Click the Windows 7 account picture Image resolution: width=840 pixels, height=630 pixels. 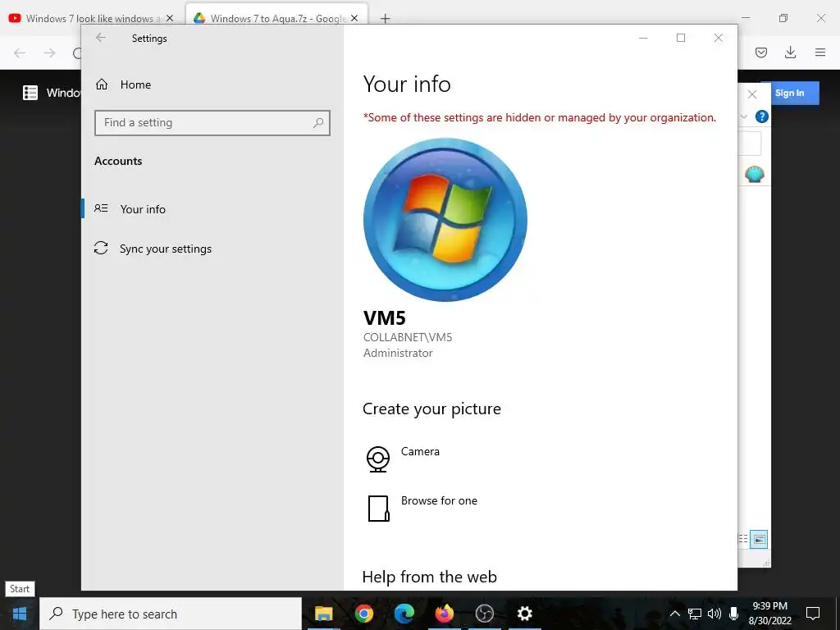[x=445, y=220]
